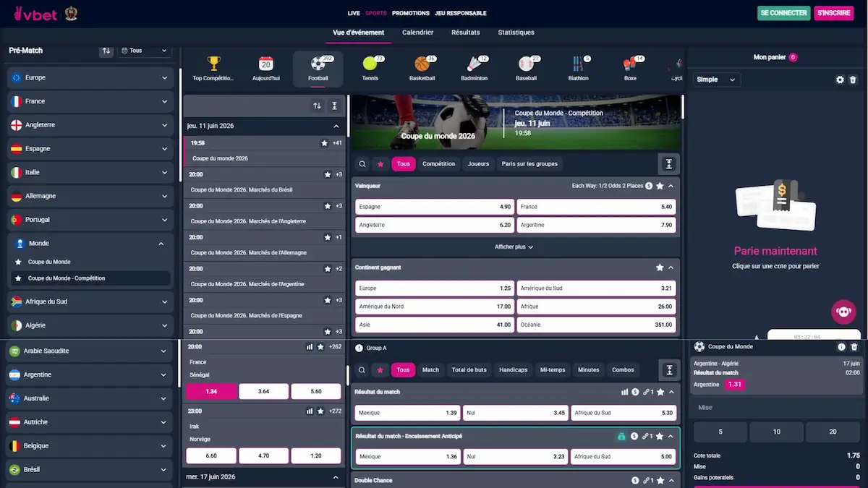The height and width of the screenshot is (488, 868).
Task: Expand the Angleterre region
Action: (x=90, y=125)
